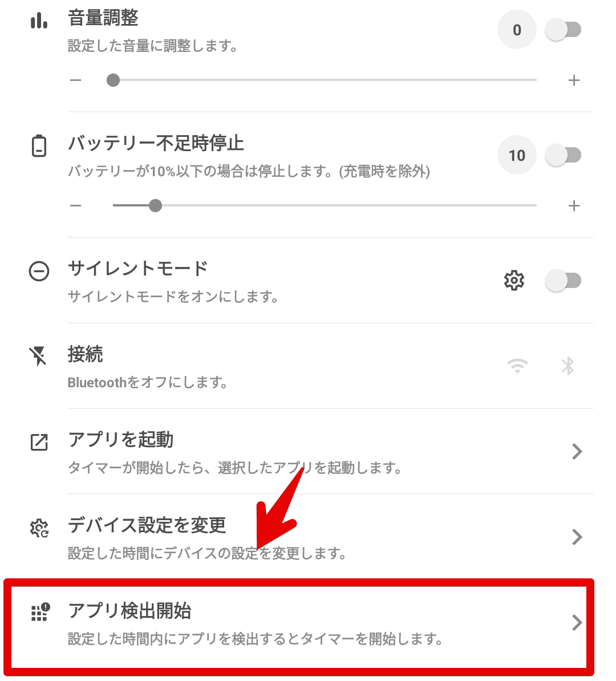This screenshot has height=681, width=616.
Task: Click the launch icon beside アプリを起動
Action: point(39,442)
